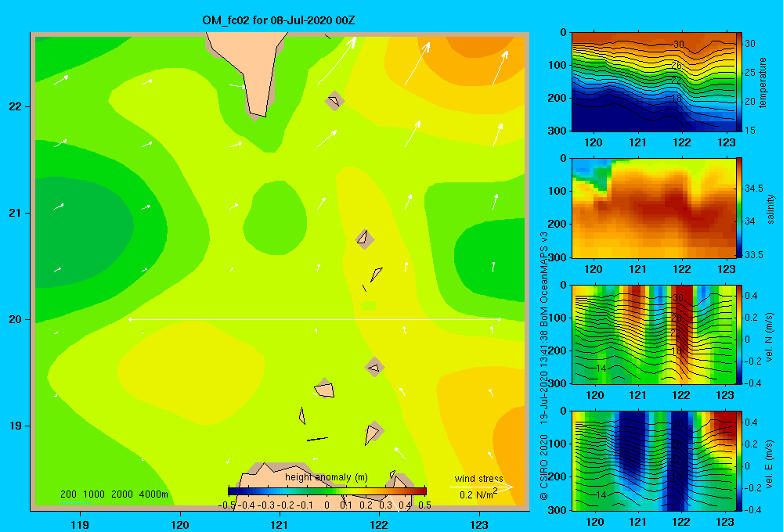Click the white transect line along latitude 20

(x=315, y=319)
